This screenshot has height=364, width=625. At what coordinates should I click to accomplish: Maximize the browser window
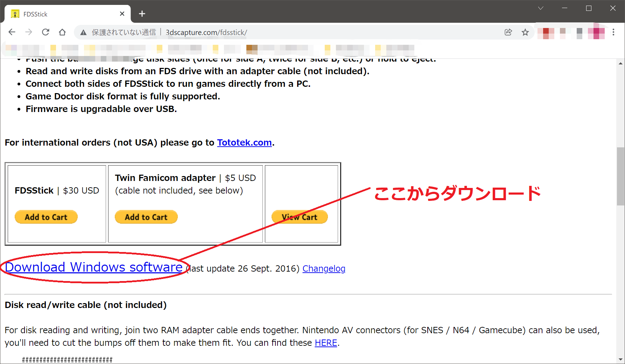589,8
